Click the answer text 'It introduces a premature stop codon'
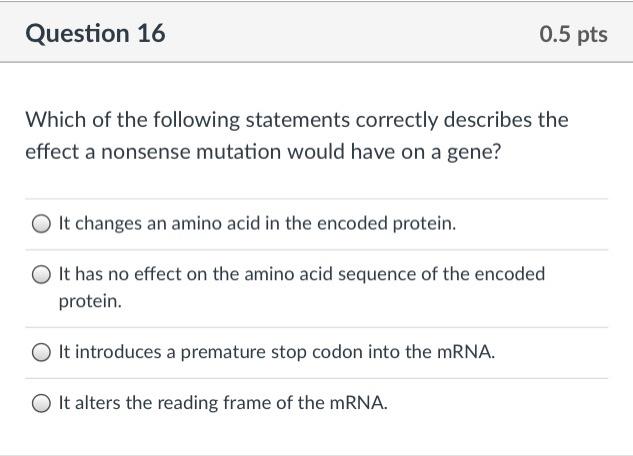The height and width of the screenshot is (456, 633). pyautogui.click(x=276, y=352)
